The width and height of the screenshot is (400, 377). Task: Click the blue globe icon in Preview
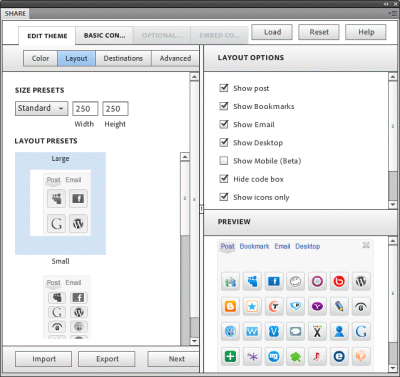230,331
